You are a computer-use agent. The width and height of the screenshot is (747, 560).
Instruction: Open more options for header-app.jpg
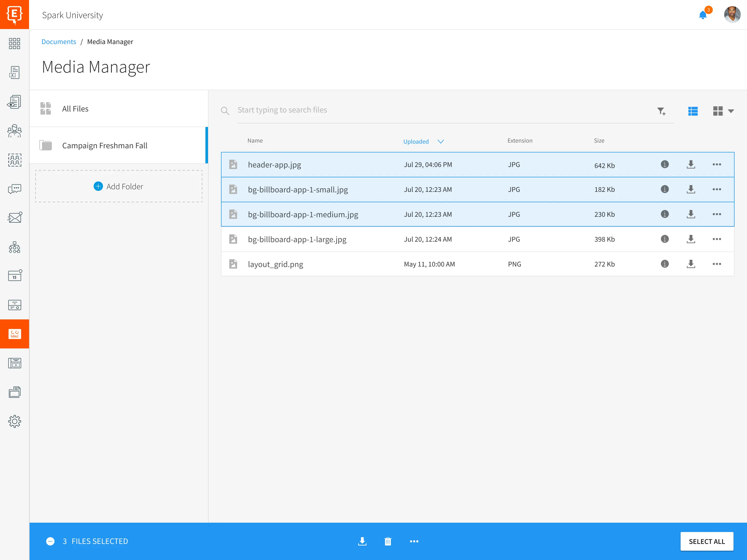717,164
